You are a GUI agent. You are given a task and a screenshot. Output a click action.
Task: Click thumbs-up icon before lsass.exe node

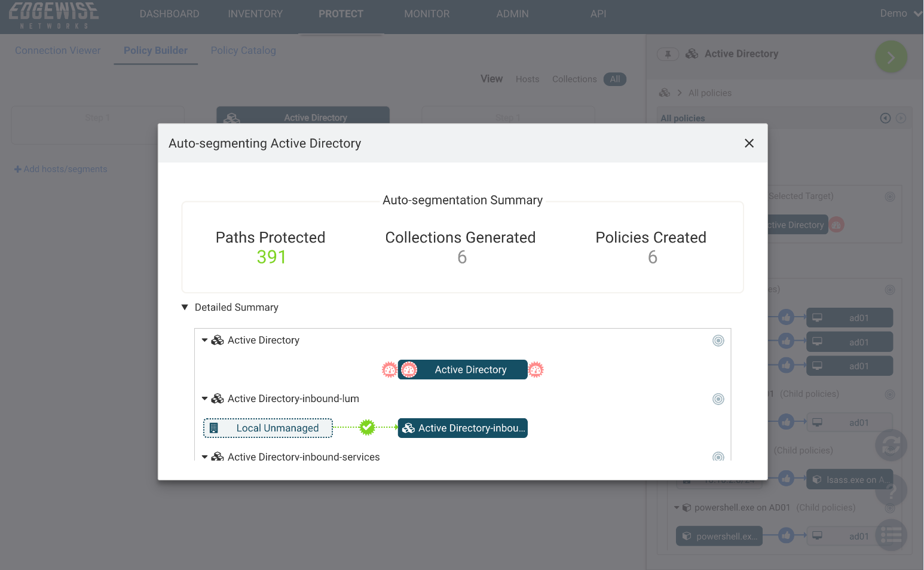coord(786,479)
